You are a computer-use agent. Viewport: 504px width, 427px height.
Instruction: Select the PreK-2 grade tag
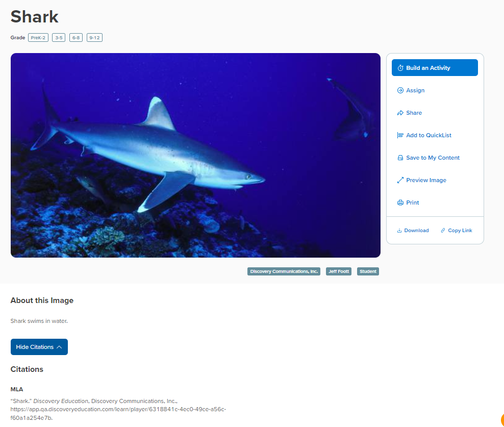[38, 38]
